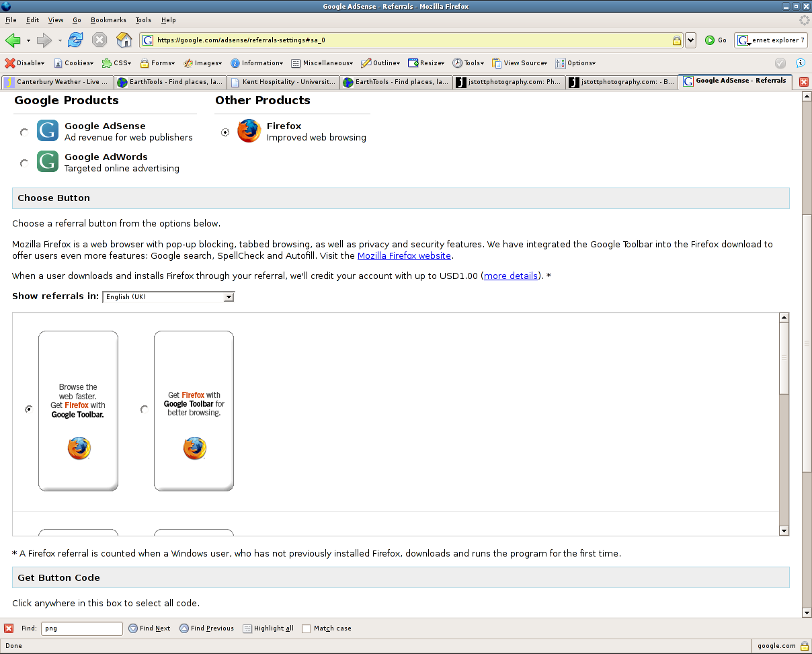Screen dimensions: 812x654
Task: Switch to the Google AdSense - Referrals tab
Action: pyautogui.click(x=735, y=81)
